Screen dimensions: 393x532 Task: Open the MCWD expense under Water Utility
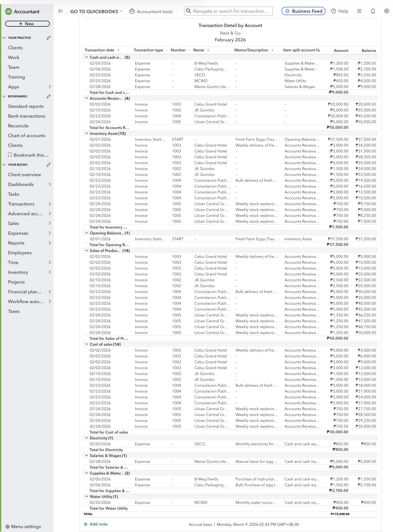coord(230,502)
